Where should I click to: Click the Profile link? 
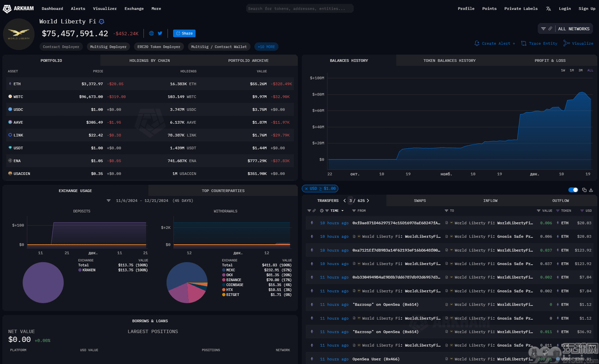(x=466, y=8)
